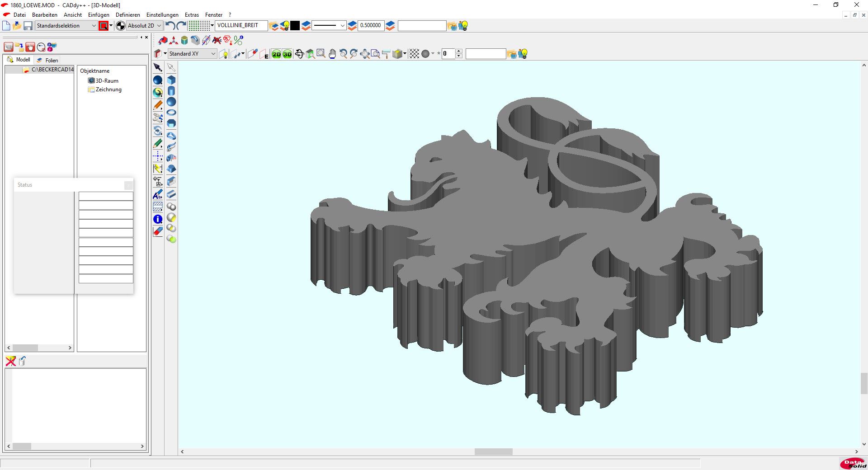Undo the last action
868x470 pixels.
tap(170, 26)
